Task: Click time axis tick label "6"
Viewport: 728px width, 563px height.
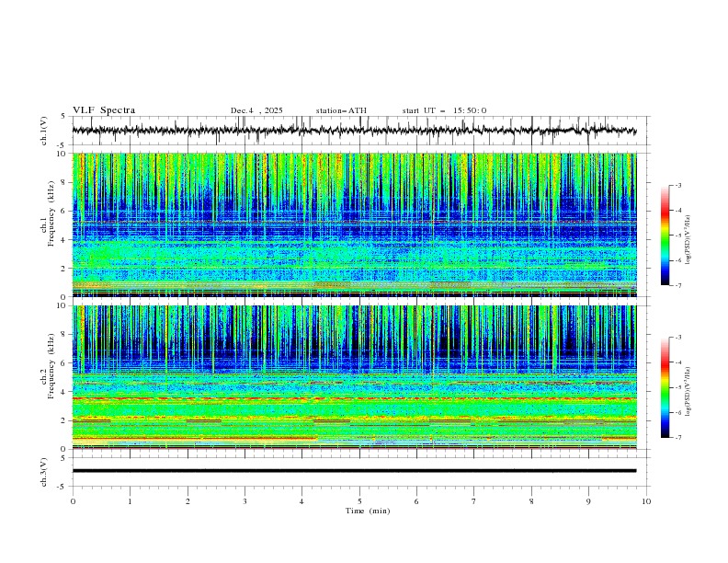Action: click(417, 501)
